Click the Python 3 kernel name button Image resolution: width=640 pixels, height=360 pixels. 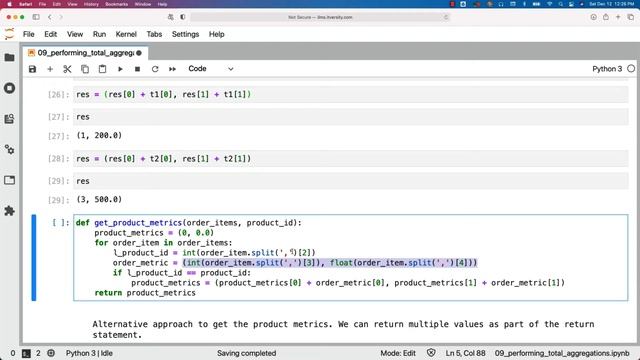[x=607, y=69]
